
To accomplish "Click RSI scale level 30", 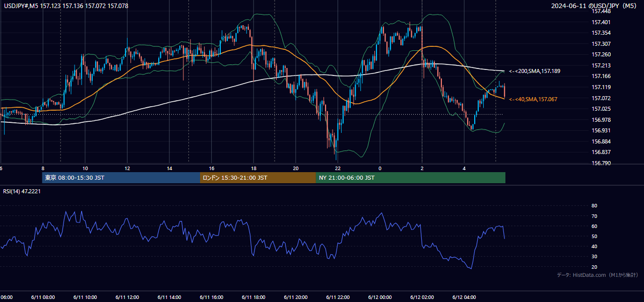I will coord(594,257).
